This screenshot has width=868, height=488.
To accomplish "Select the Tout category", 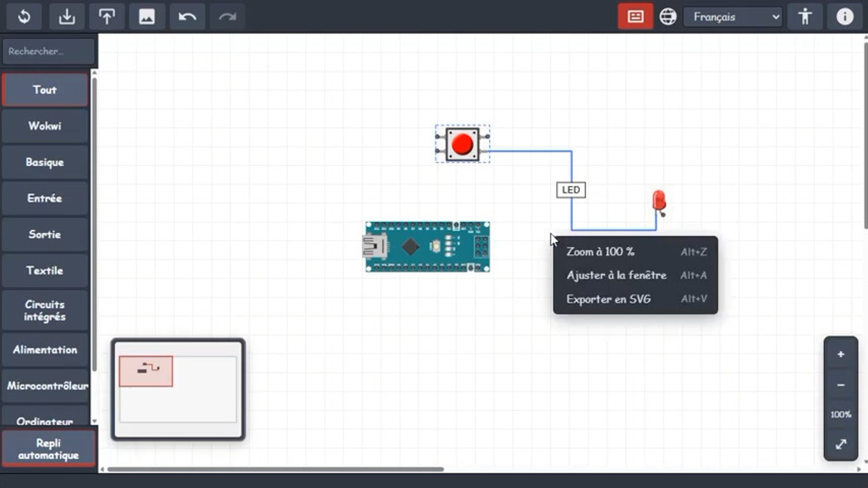I will tap(45, 89).
